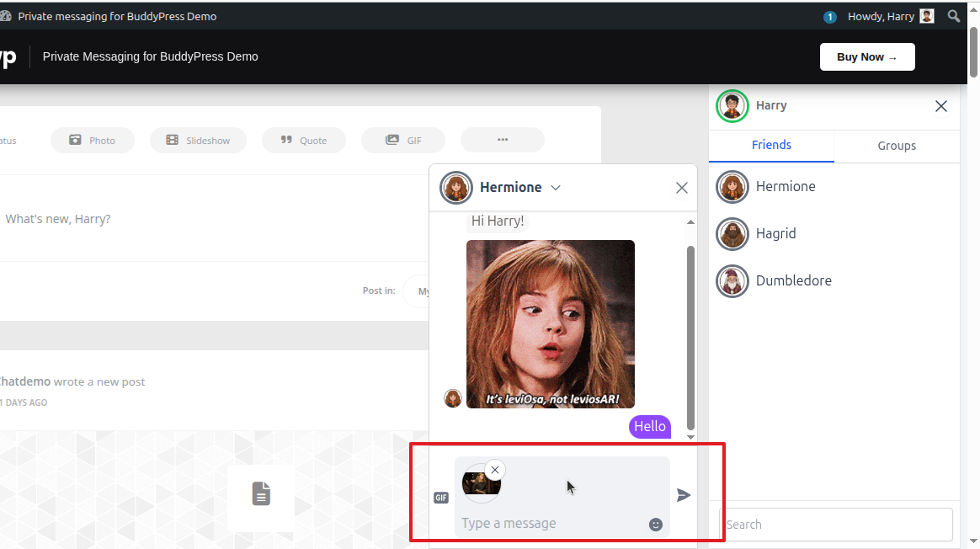Click the GIF icon beside message input
980x549 pixels.
tap(441, 498)
